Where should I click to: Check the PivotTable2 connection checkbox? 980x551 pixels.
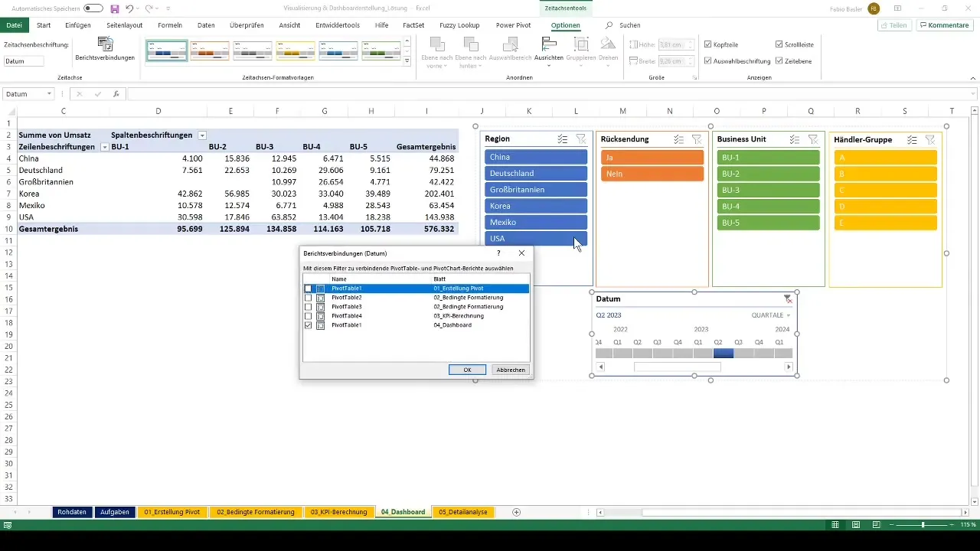[308, 298]
